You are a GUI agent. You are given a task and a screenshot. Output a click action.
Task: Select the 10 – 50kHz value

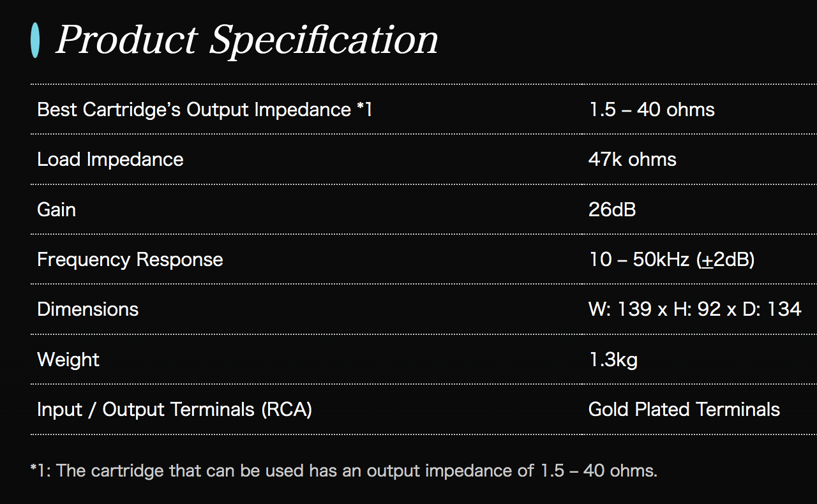[x=639, y=260]
